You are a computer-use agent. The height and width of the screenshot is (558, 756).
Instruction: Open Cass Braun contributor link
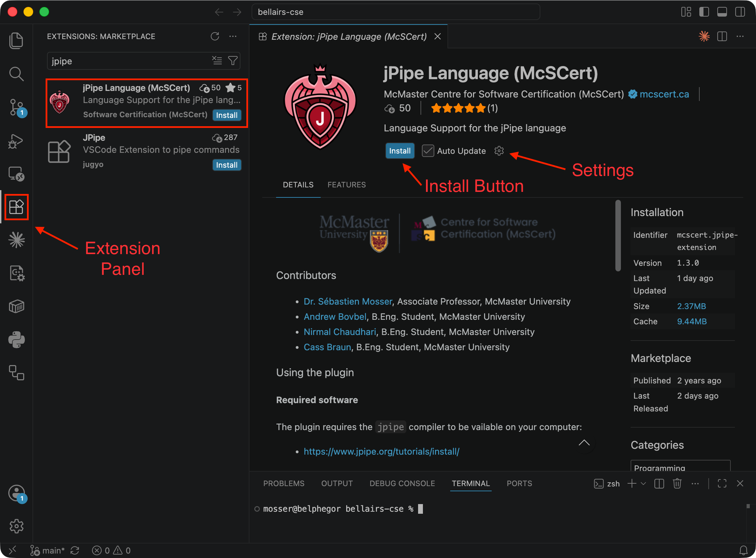coord(328,347)
